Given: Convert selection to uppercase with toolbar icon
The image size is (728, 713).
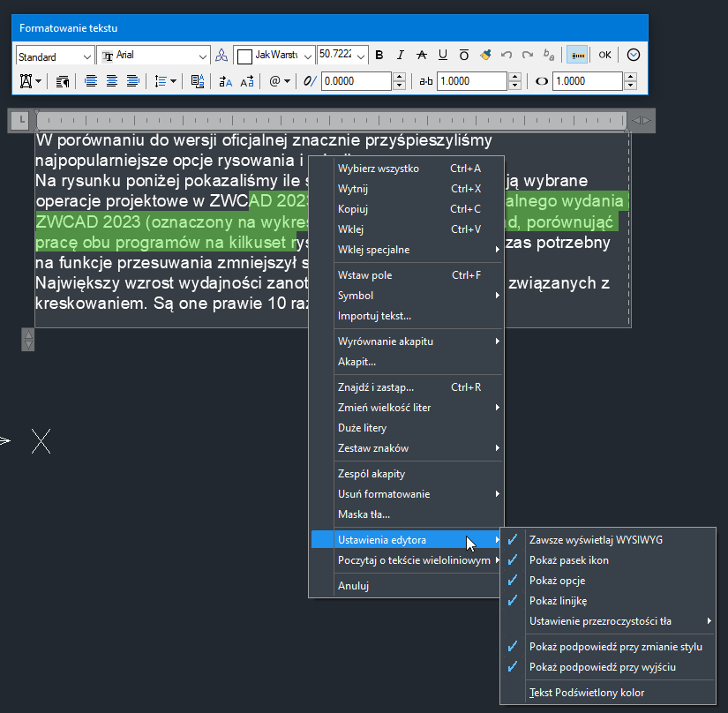Looking at the screenshot, I should (x=225, y=82).
